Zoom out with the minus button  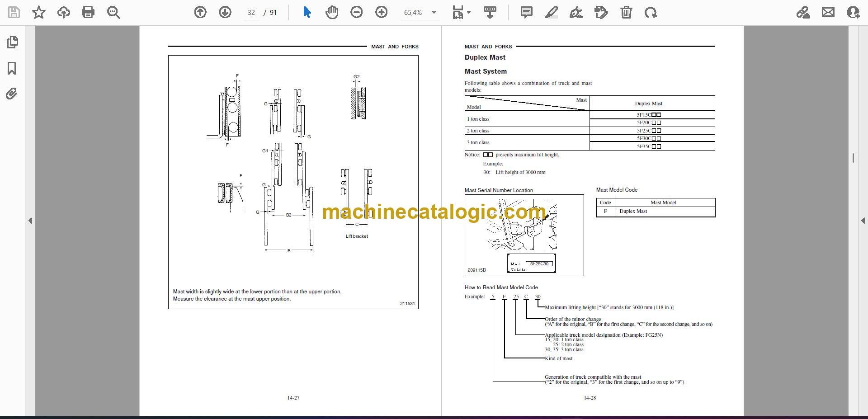pos(357,12)
